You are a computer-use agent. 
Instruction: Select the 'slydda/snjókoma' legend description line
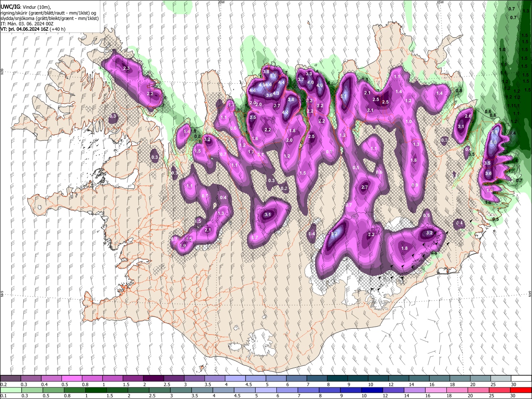49,18
